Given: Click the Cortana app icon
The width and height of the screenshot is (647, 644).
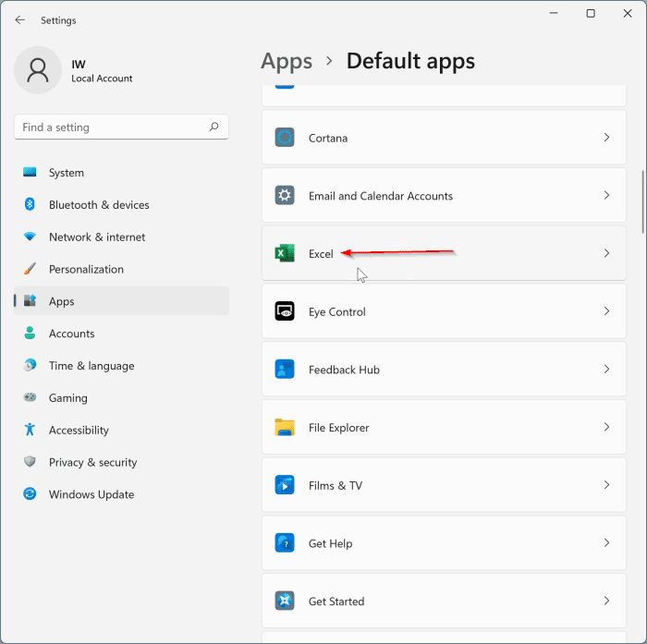Looking at the screenshot, I should (285, 138).
